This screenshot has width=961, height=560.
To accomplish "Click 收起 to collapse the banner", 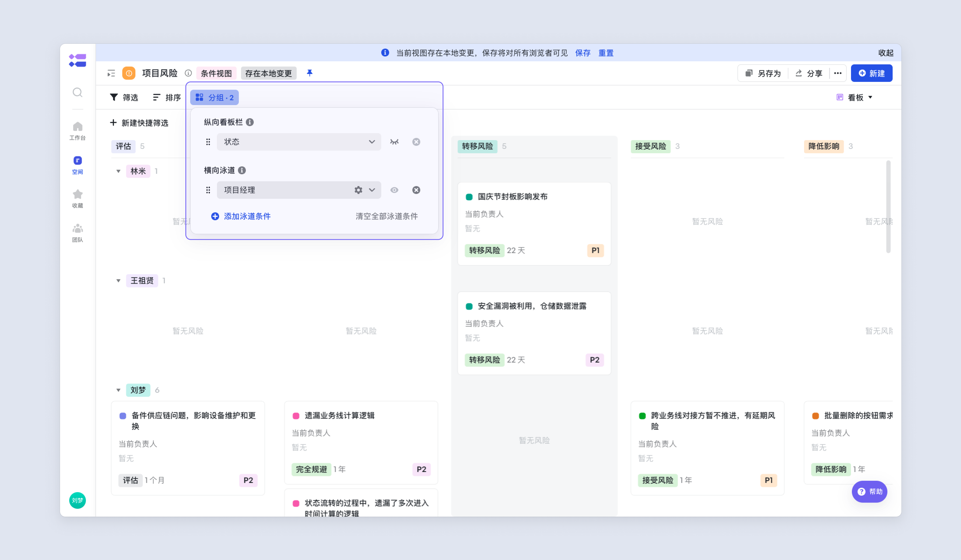I will point(886,53).
